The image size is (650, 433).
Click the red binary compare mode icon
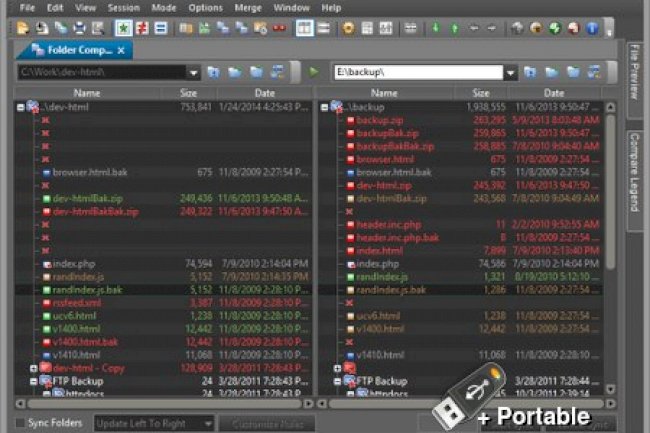(279, 28)
